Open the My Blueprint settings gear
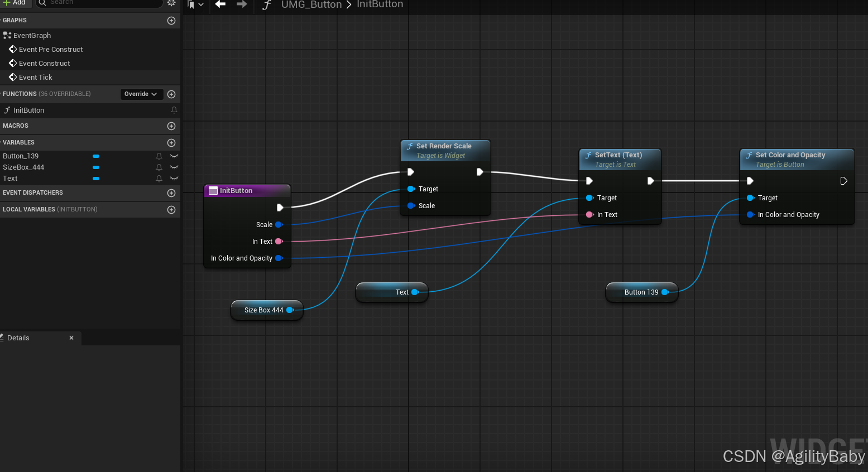 (x=171, y=3)
